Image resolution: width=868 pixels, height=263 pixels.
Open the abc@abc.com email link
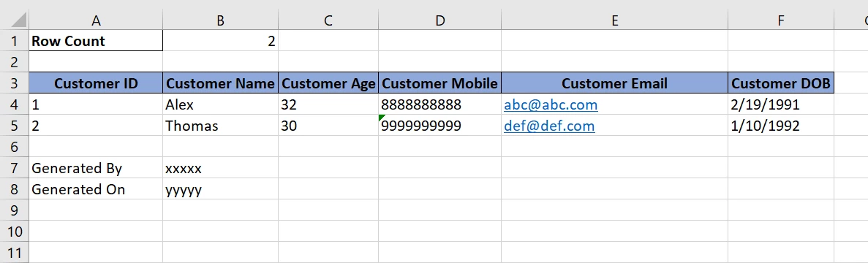550,104
